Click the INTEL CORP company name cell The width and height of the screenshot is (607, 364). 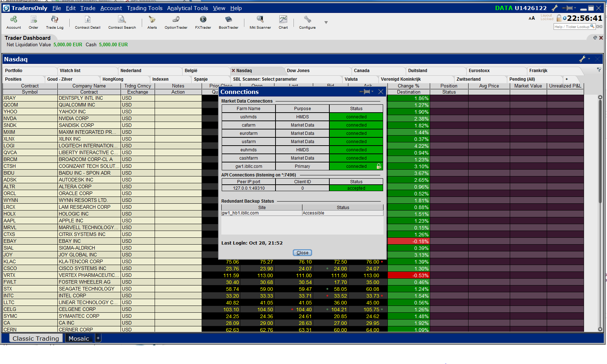pos(89,296)
